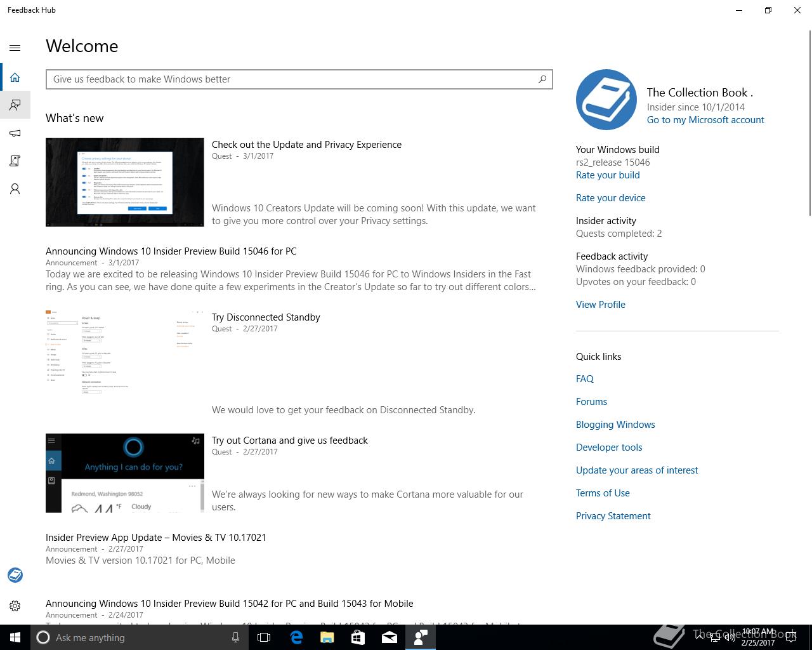
Task: Open the Build 15042 and 15043 announcement
Action: (230, 604)
